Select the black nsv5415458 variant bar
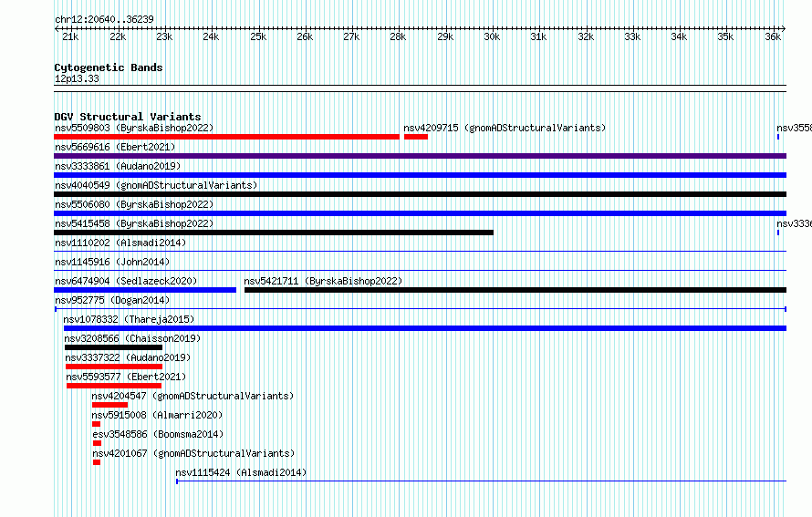The width and height of the screenshot is (812, 517). 274,233
